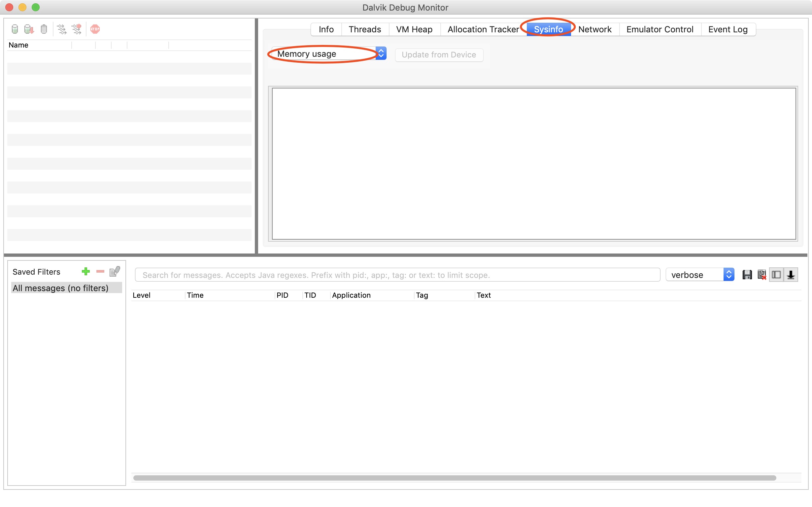This screenshot has height=507, width=812.
Task: Select the Sysinfo tab
Action: tap(549, 29)
